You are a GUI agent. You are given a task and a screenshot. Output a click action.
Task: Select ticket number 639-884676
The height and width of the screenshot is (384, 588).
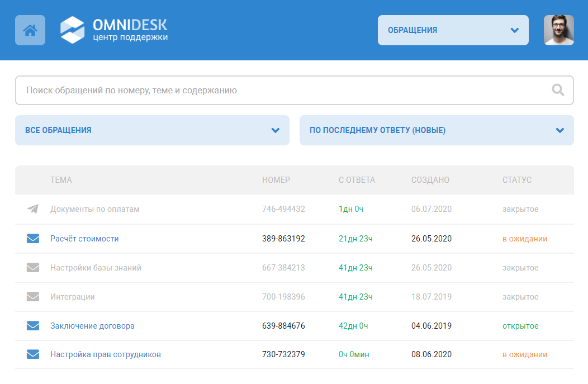click(x=283, y=326)
